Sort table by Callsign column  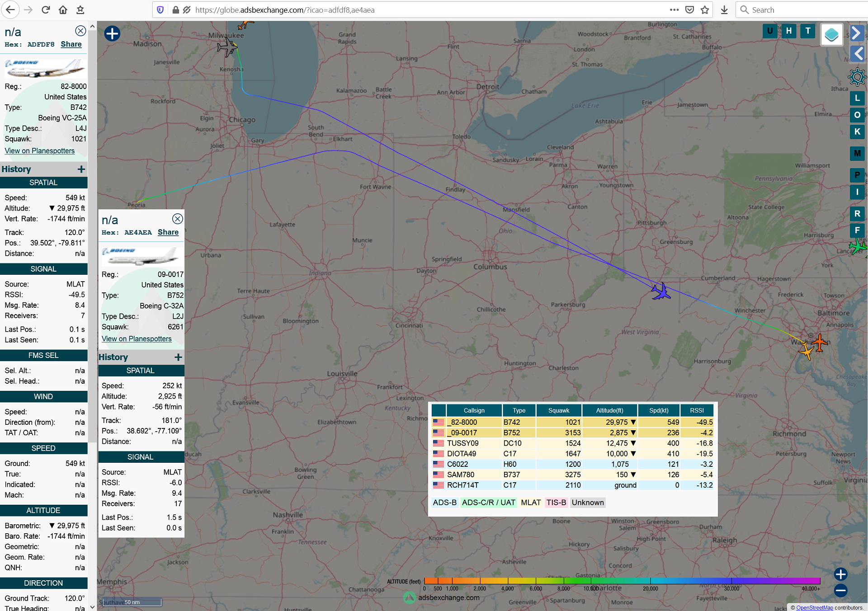coord(474,410)
